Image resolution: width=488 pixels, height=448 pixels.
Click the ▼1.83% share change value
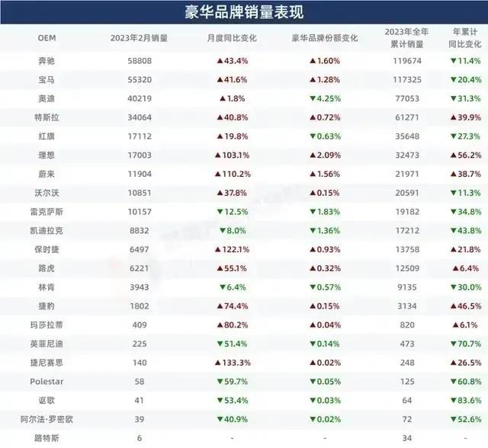tap(325, 212)
